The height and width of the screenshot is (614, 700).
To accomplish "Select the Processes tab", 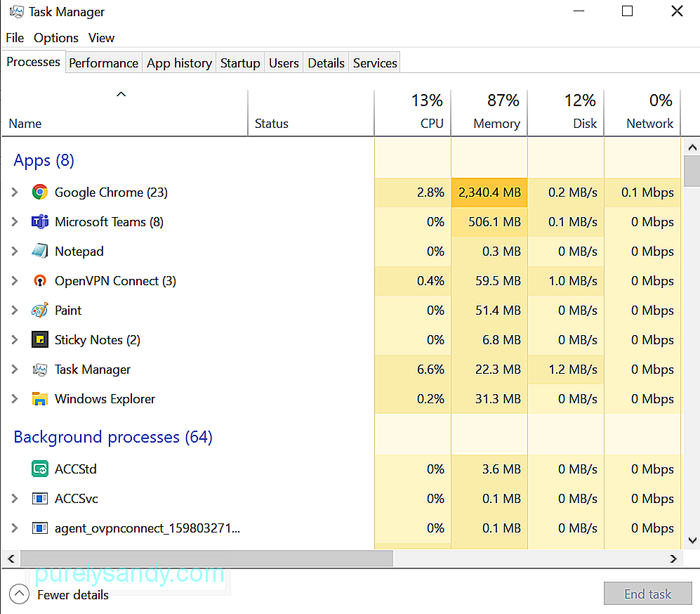I will coord(34,62).
